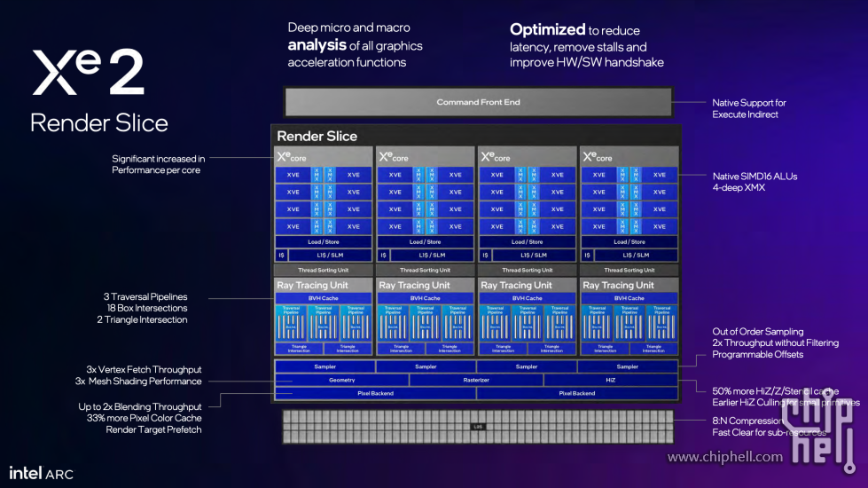868x488 pixels.
Task: Click '2 Triangle Intersection' annotation
Action: (142, 319)
